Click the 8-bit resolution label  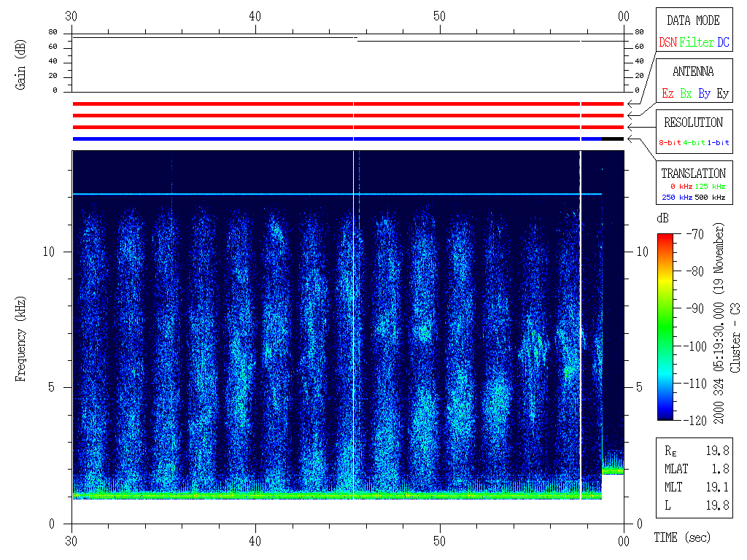(x=670, y=143)
